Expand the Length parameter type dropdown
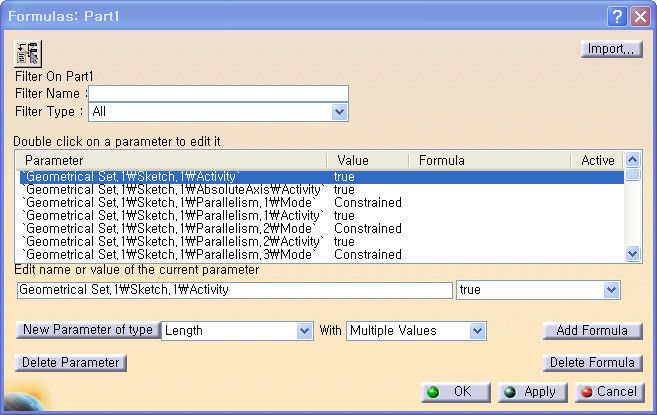Image resolution: width=657 pixels, height=415 pixels. (237, 331)
